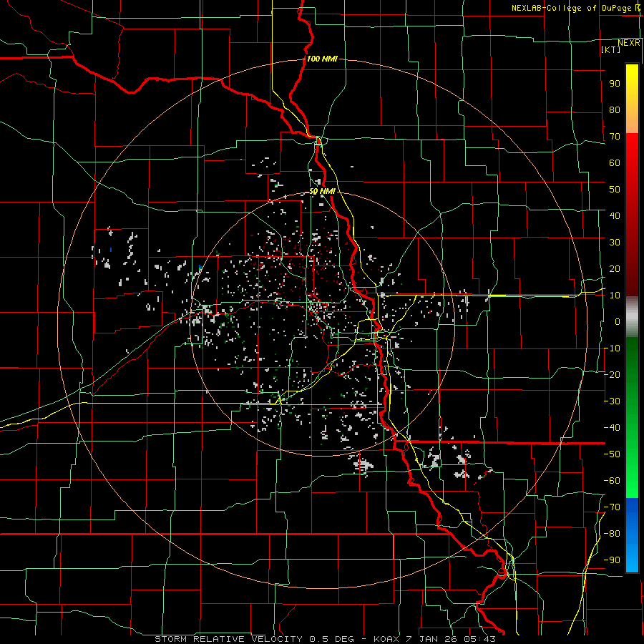Click the 0 scale value
The width and height of the screenshot is (644, 644).
pos(618,321)
